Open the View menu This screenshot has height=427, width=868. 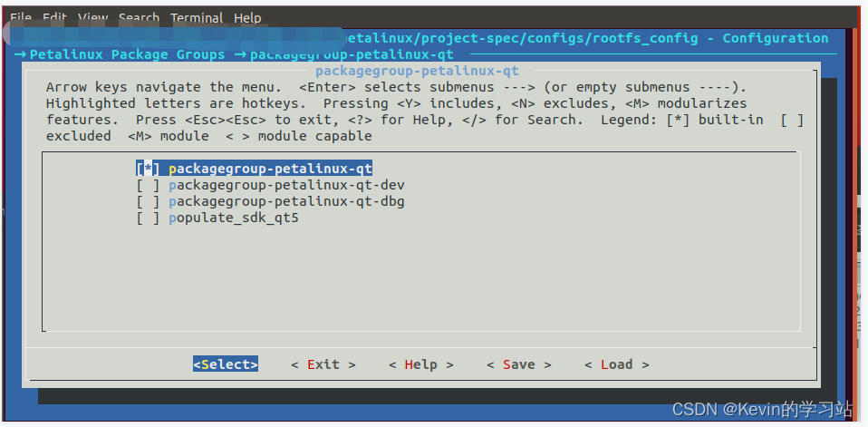(x=92, y=18)
